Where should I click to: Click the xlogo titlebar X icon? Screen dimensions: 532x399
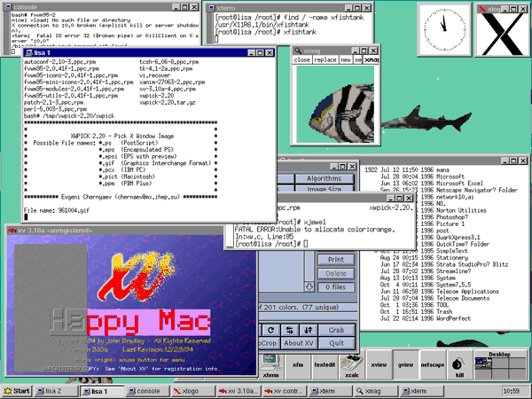coord(482,9)
